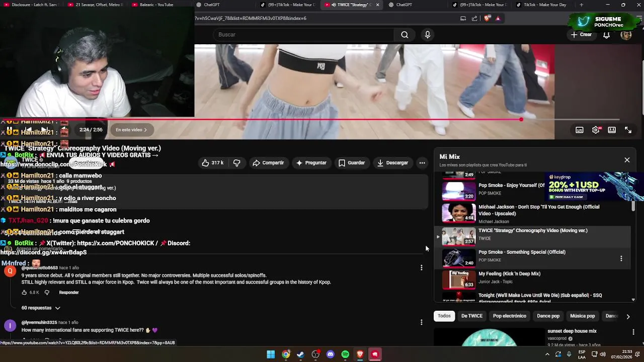Image resolution: width=644 pixels, height=362 pixels.
Task: Open Chrome from the taskbar
Action: 286,354
